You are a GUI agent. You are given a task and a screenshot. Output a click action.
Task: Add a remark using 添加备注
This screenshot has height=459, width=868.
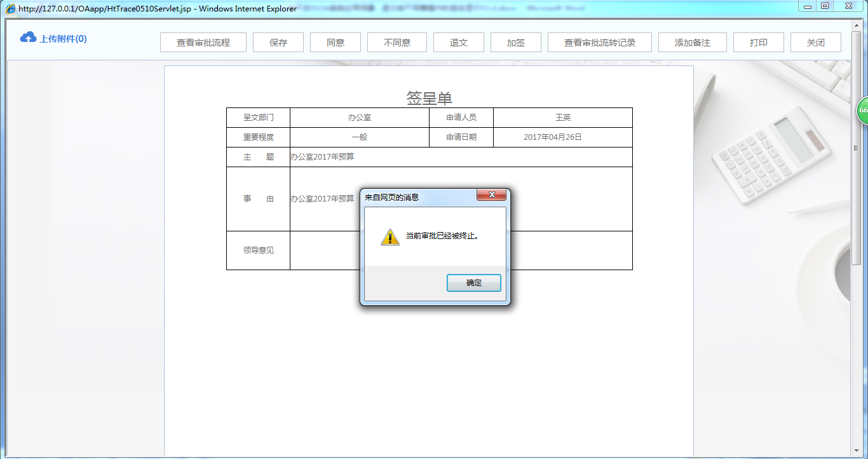692,42
